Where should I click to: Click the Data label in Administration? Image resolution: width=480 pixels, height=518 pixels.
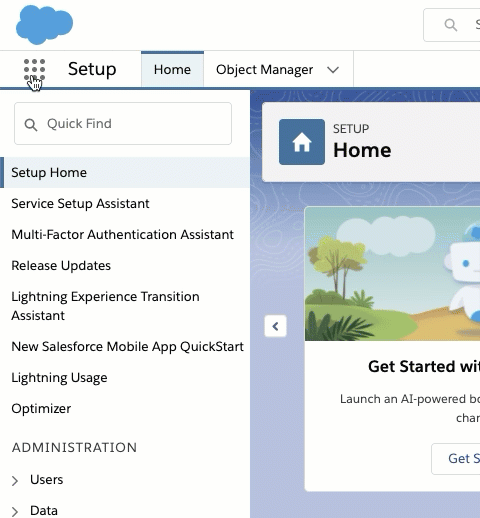point(44,511)
